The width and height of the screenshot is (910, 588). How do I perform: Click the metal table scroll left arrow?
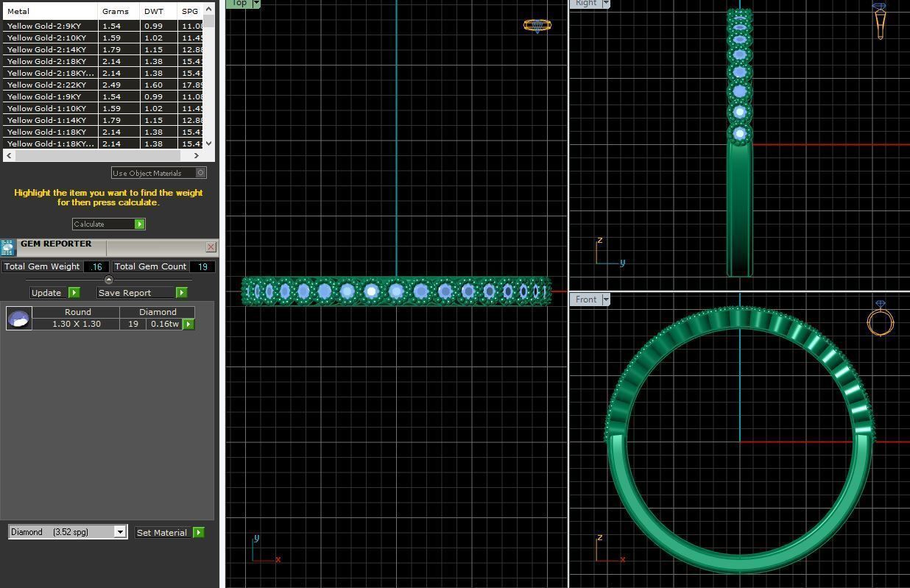point(9,155)
